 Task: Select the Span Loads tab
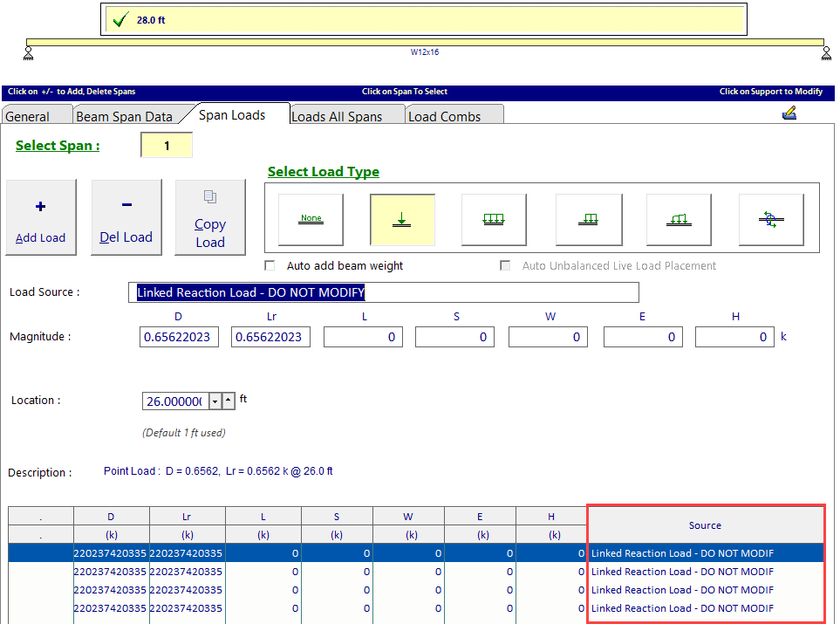[x=232, y=114]
